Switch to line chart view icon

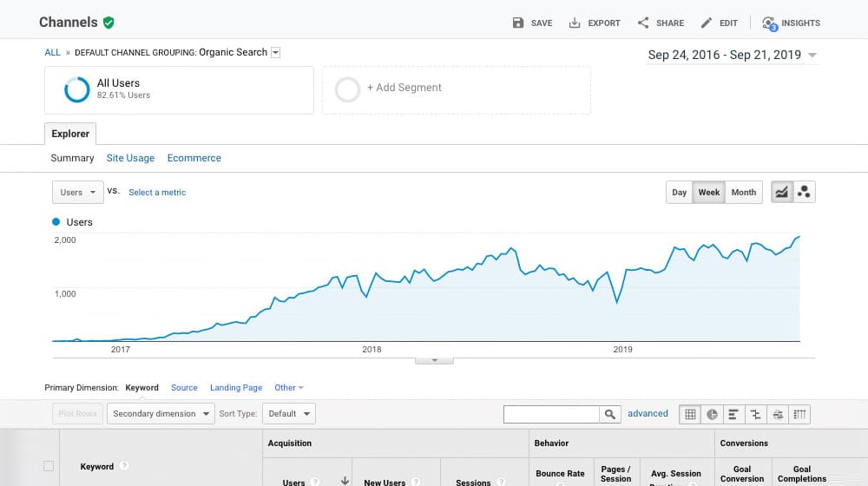coord(782,193)
